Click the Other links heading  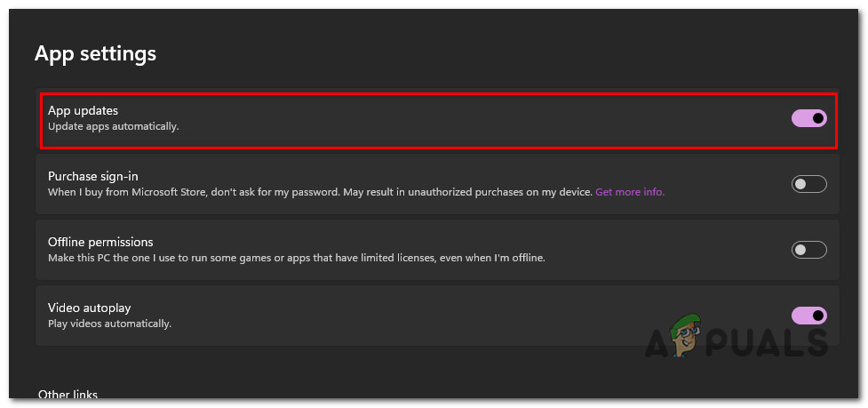click(x=68, y=395)
